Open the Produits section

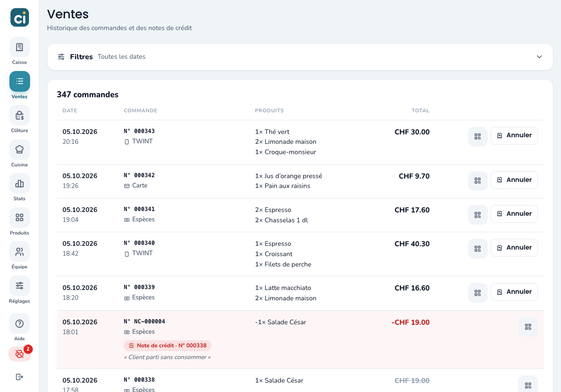(x=19, y=221)
